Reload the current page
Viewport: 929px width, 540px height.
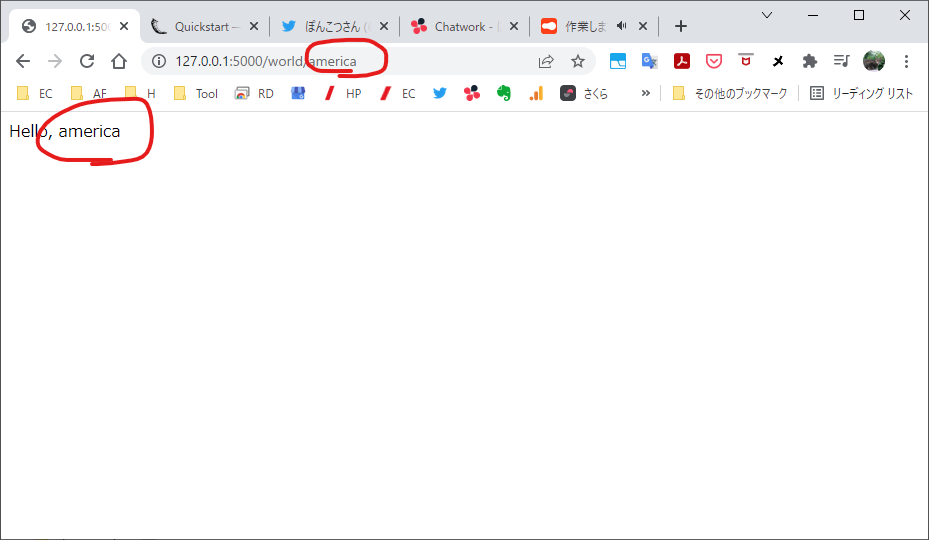coord(87,61)
